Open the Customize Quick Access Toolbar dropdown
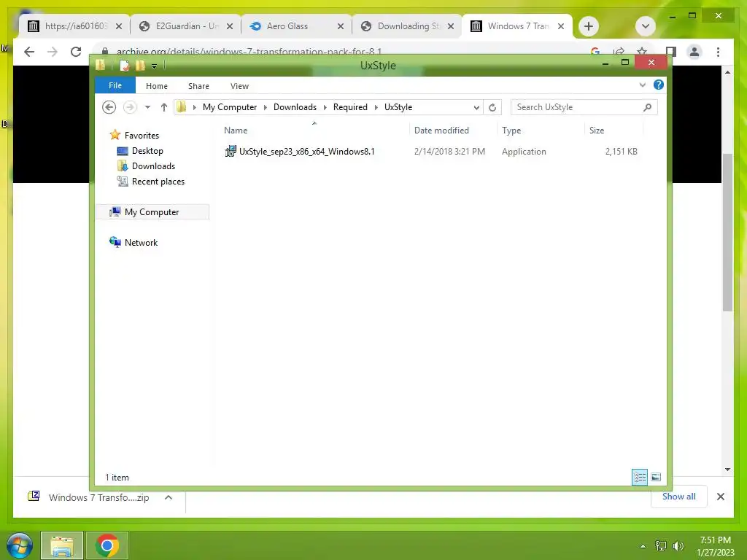 coord(155,66)
